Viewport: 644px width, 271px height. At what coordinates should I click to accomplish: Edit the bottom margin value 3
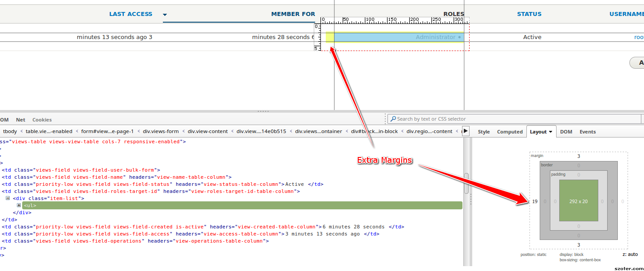(x=578, y=245)
